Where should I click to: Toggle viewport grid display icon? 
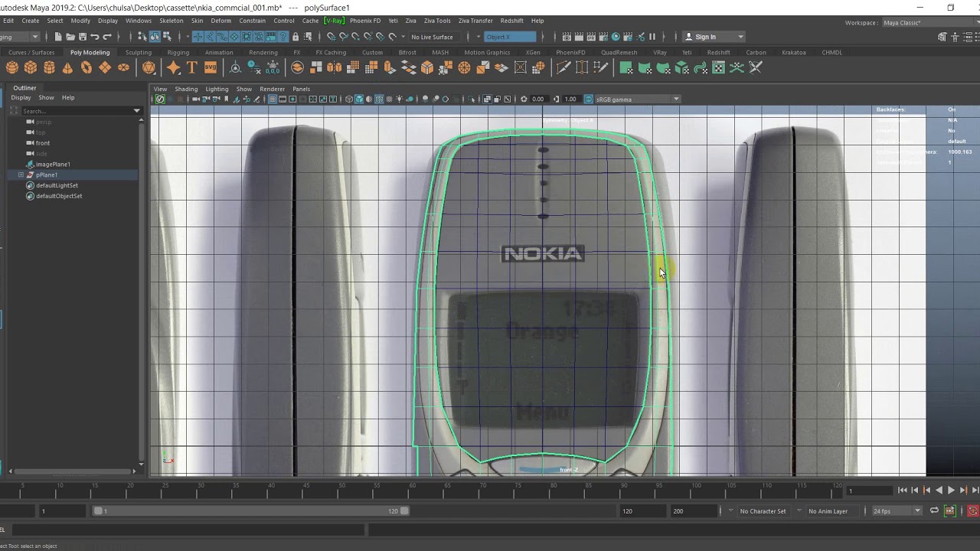[x=273, y=99]
